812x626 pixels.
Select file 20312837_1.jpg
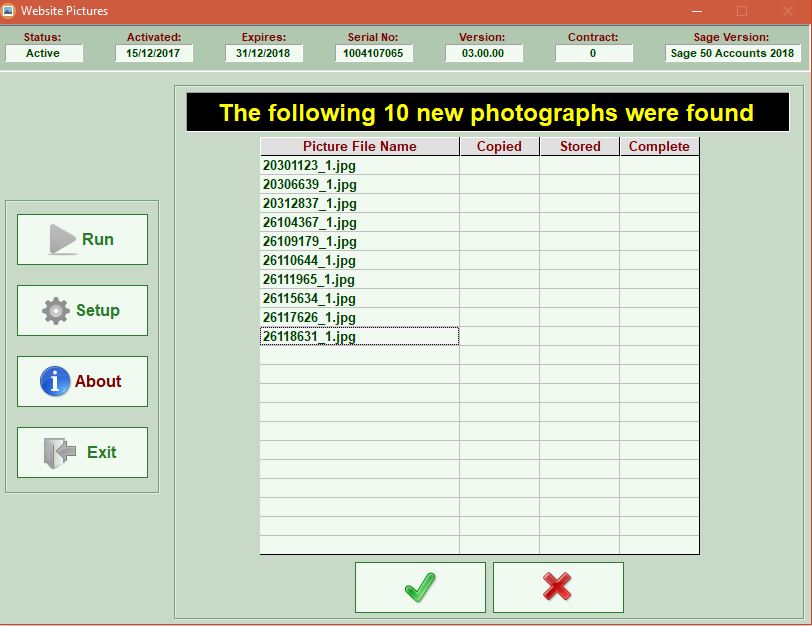click(359, 203)
